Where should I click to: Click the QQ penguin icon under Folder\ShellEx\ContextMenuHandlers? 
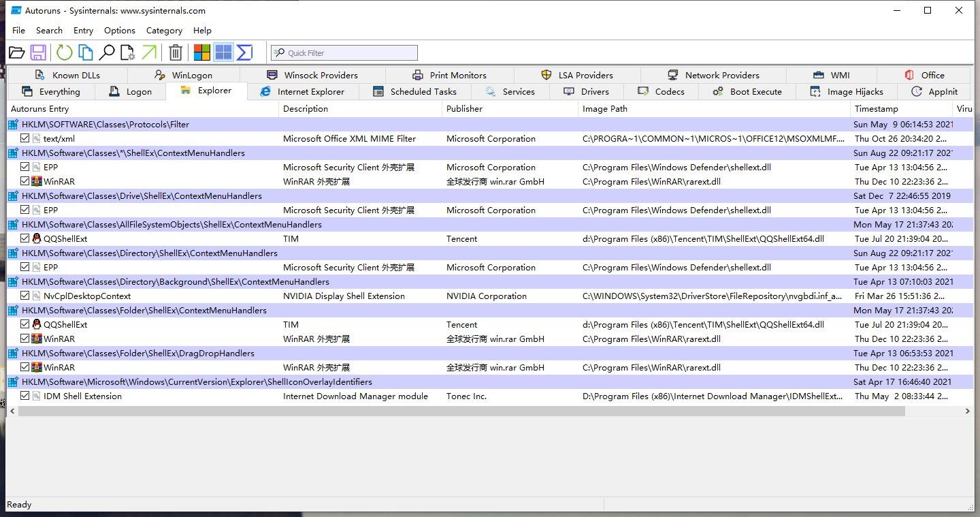coord(37,324)
